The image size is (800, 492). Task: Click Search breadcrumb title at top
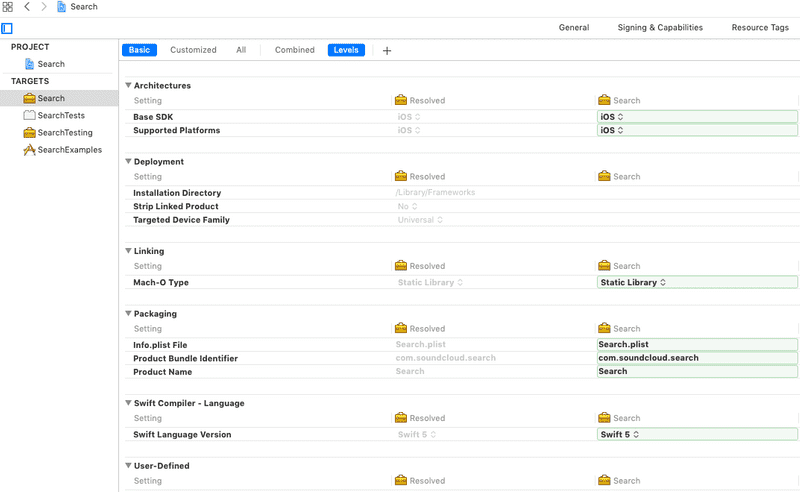(84, 7)
